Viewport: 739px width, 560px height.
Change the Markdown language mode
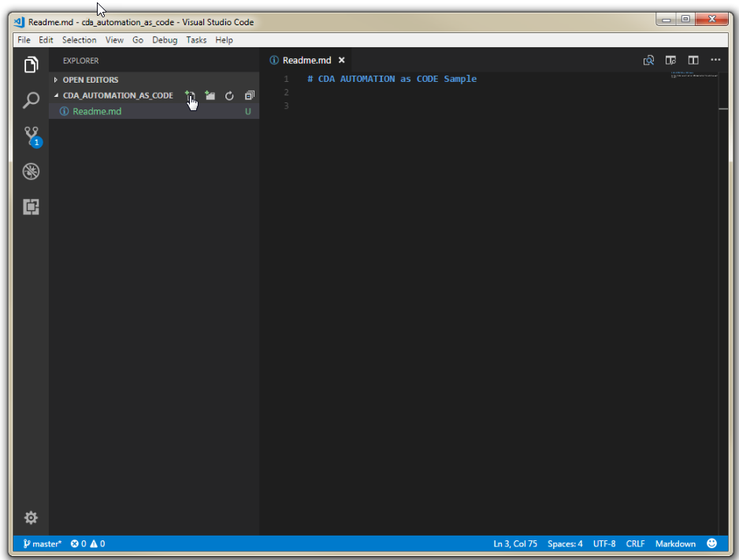(675, 543)
